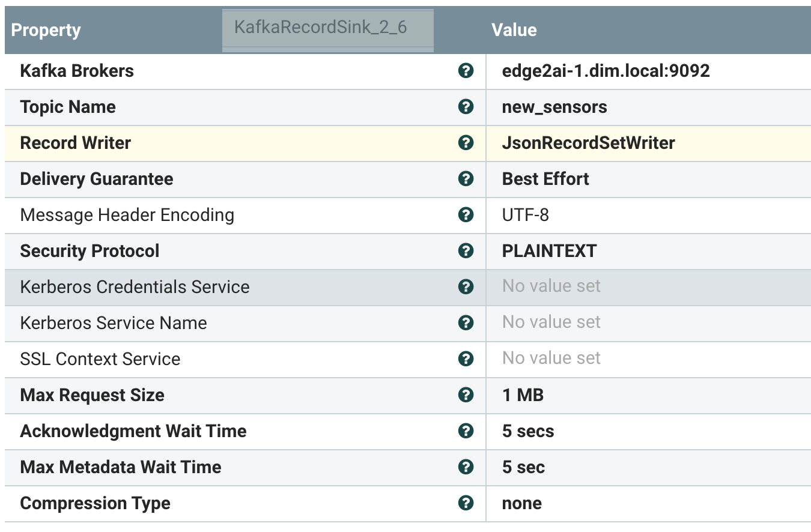Click the Value column header

(514, 30)
